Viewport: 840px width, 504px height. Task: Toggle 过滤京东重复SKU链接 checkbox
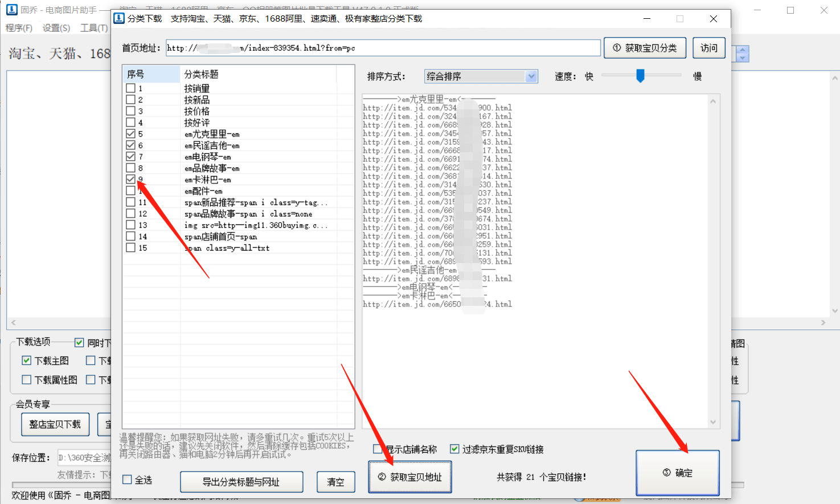[x=454, y=449]
